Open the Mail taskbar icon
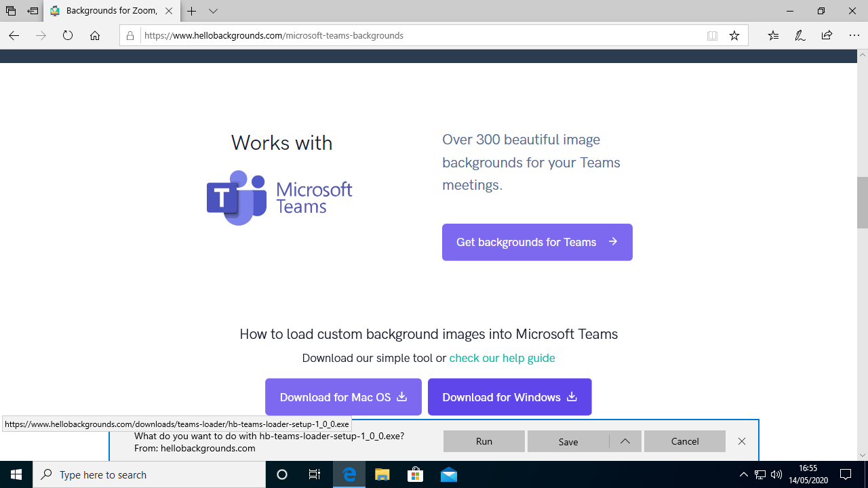Screen dimensions: 868x488 [x=448, y=474]
